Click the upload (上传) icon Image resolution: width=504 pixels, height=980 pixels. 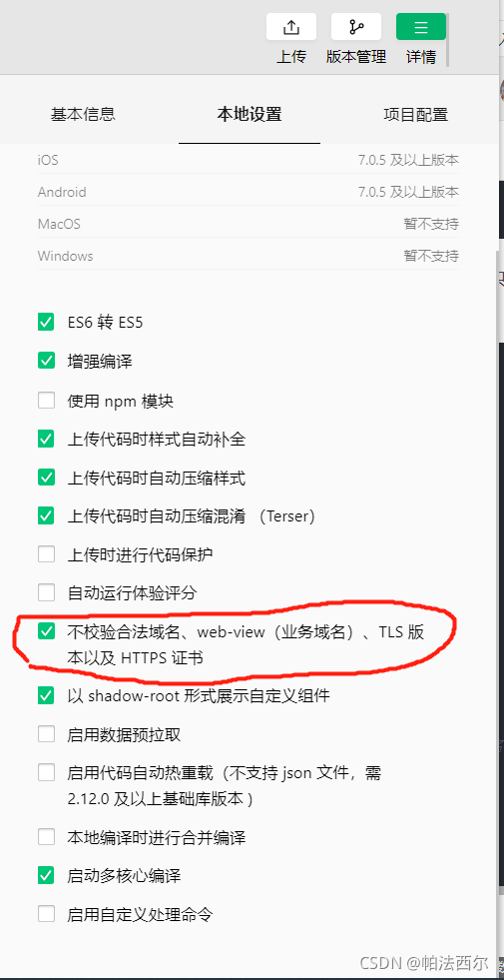click(x=291, y=27)
